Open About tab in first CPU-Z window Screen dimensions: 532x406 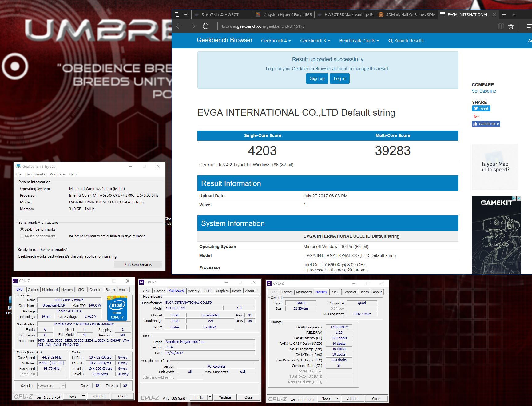[123, 290]
